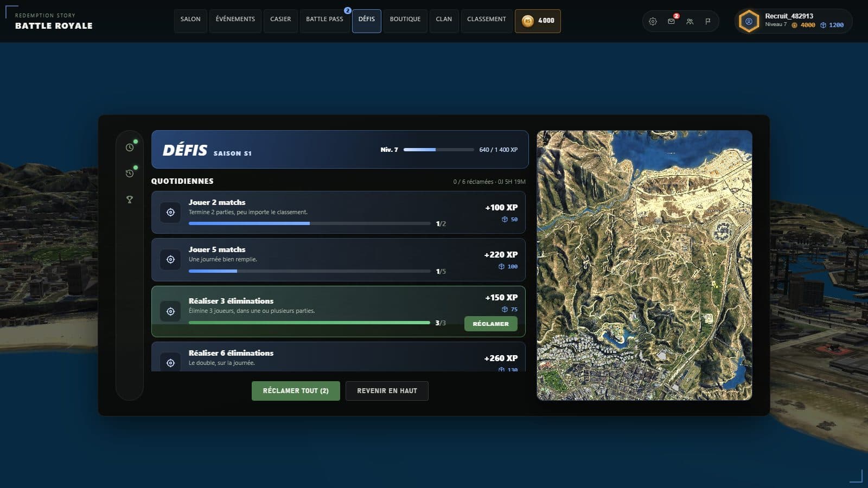Open the ÉVÉNEMENTS tab
Image resolution: width=868 pixels, height=488 pixels.
(235, 21)
